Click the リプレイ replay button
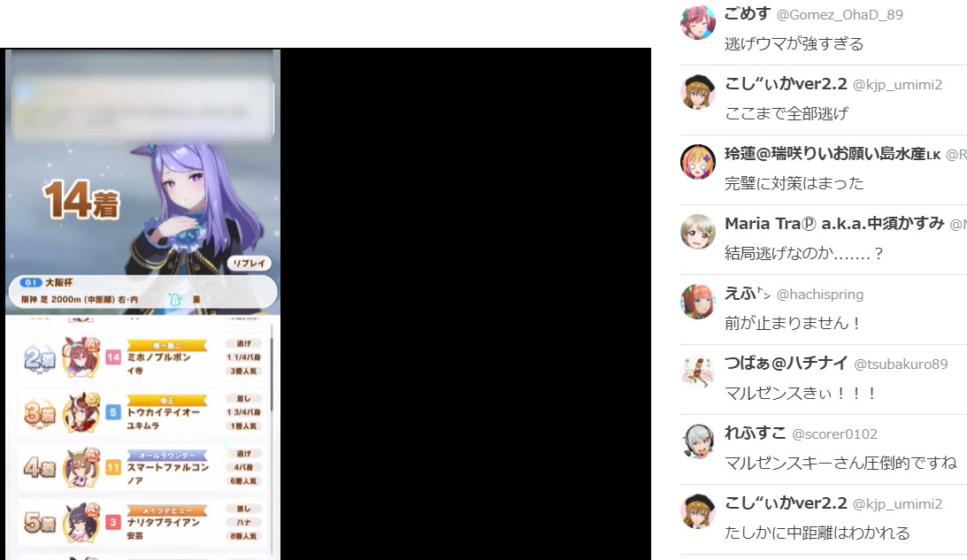 coord(249,264)
